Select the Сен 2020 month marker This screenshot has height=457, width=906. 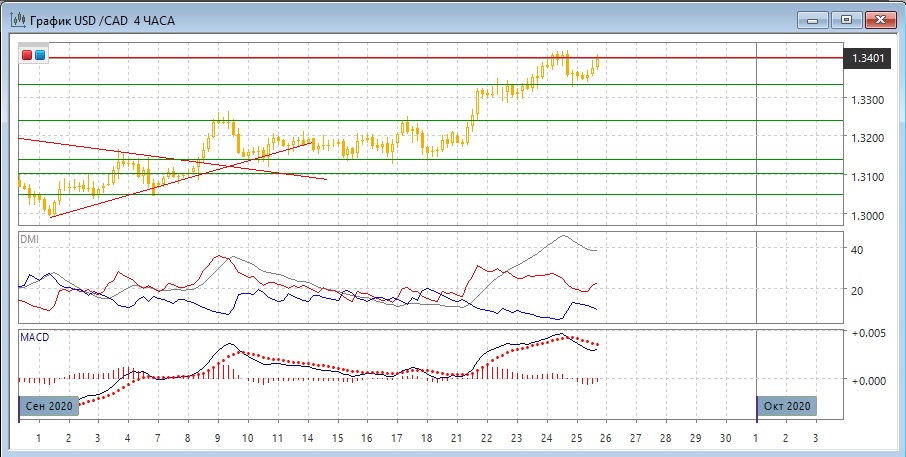(x=46, y=406)
